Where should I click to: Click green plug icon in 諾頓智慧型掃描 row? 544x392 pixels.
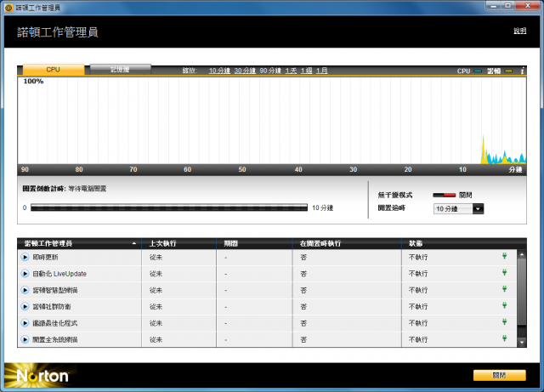tap(504, 289)
